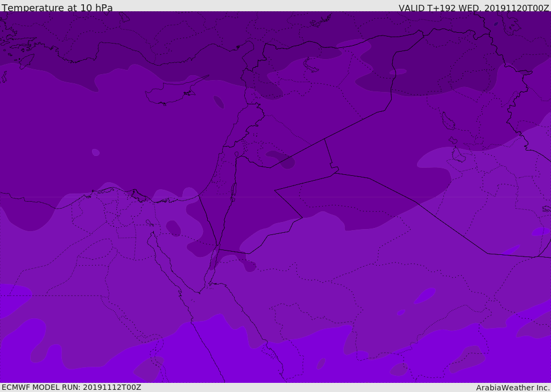Click the 'ArabiaWeather Inc.' credit text
The image size is (551, 392).
(x=512, y=388)
